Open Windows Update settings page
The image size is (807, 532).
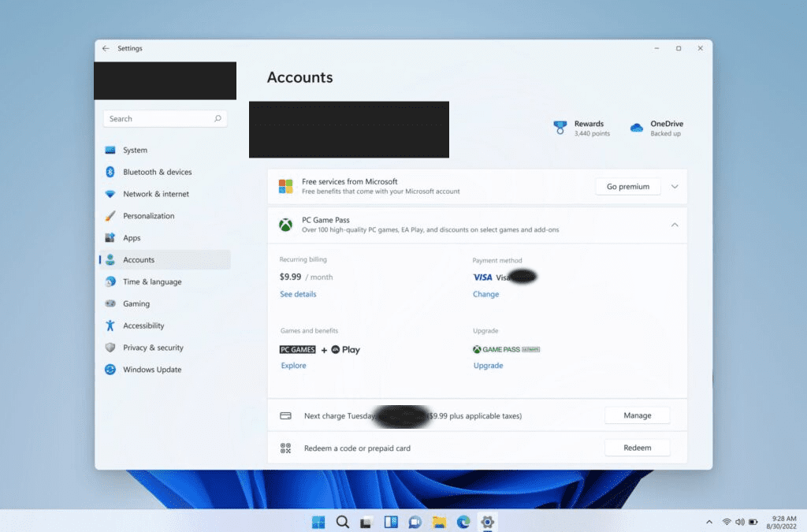click(x=165, y=370)
